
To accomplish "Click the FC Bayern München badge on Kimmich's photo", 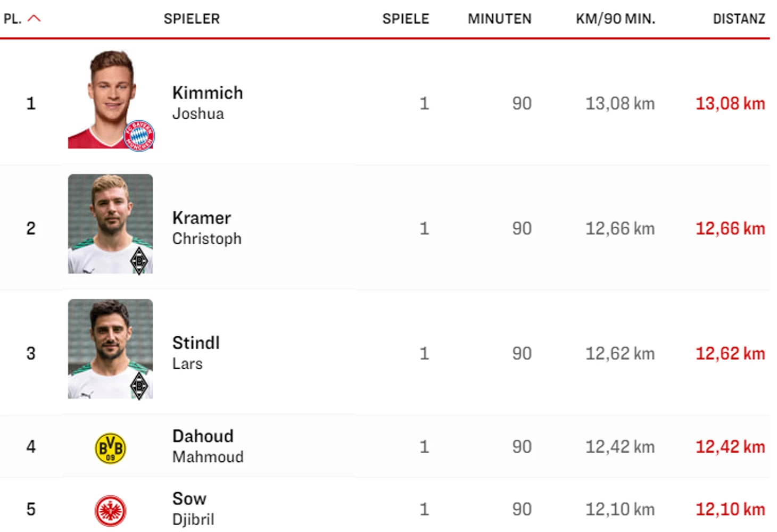I will click(139, 136).
